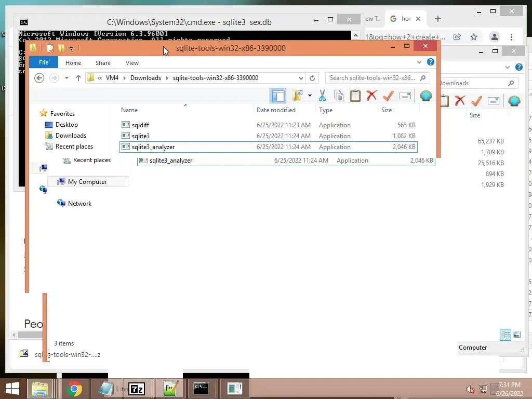Open the File ribbon tab
The image size is (532, 399).
point(44,62)
